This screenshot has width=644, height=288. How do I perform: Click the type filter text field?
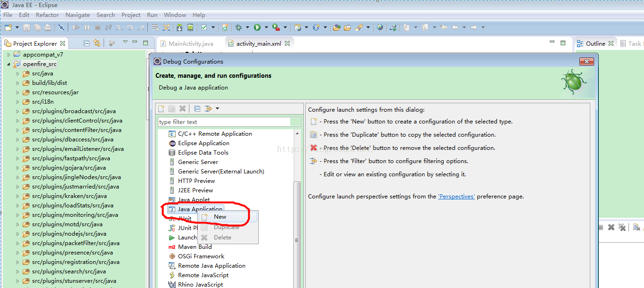pos(229,122)
